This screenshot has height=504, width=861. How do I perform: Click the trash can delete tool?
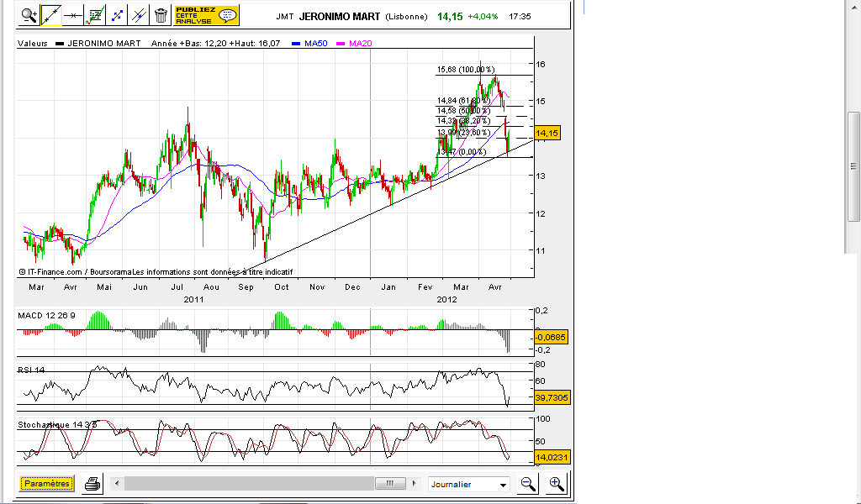[161, 15]
